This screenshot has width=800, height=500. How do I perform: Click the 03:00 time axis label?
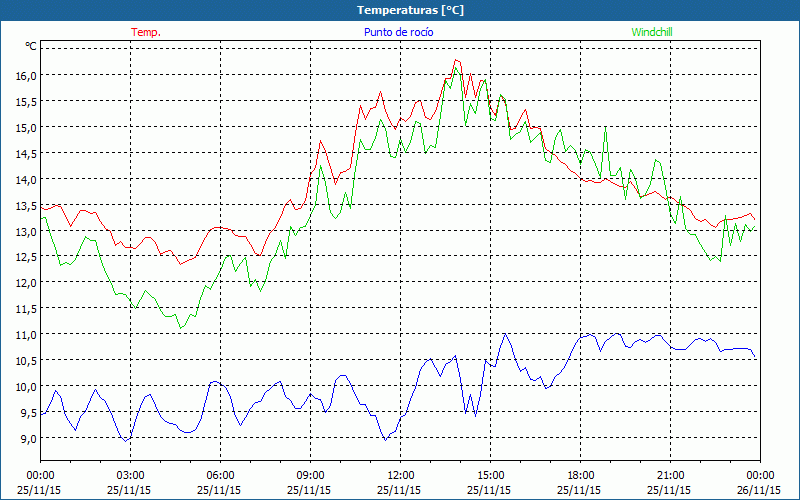[130, 476]
